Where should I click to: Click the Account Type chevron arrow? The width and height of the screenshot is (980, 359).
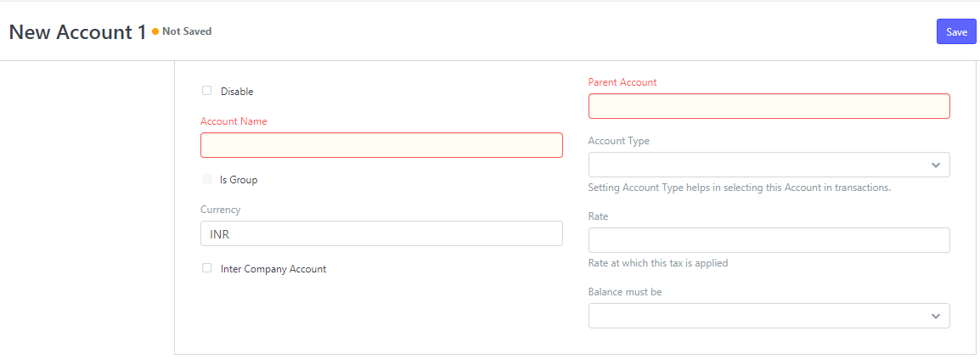coord(935,165)
